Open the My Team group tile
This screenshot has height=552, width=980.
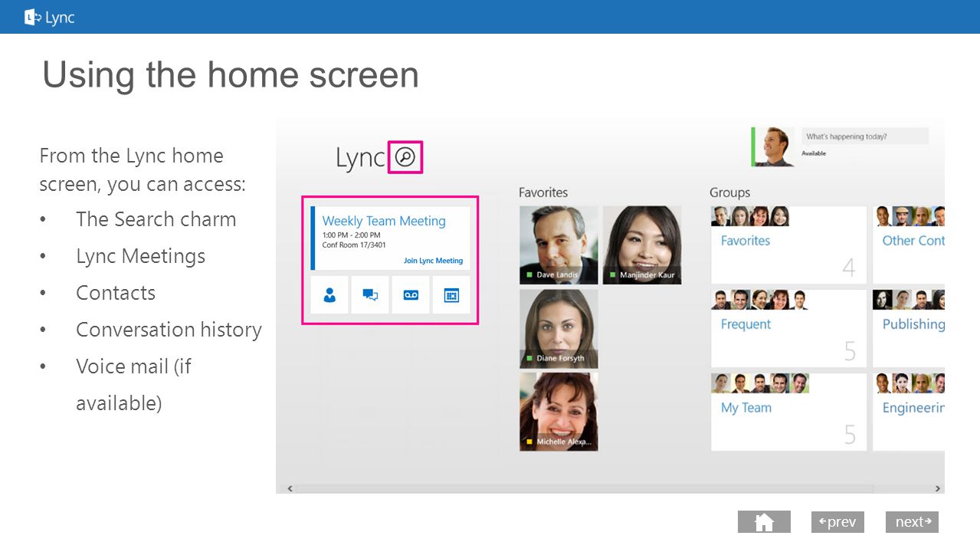788,412
